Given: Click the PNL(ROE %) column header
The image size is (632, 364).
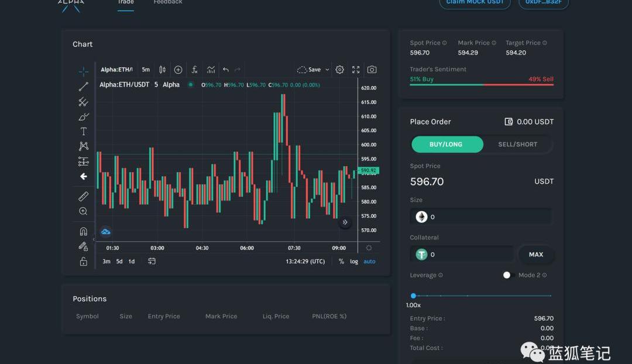Looking at the screenshot, I should [x=329, y=316].
